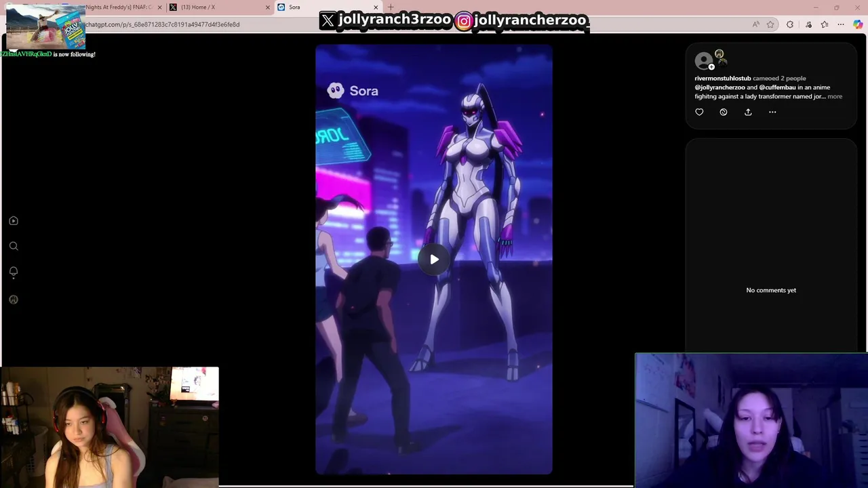Click the "No comments yet" text
868x488 pixels.
[x=771, y=290]
